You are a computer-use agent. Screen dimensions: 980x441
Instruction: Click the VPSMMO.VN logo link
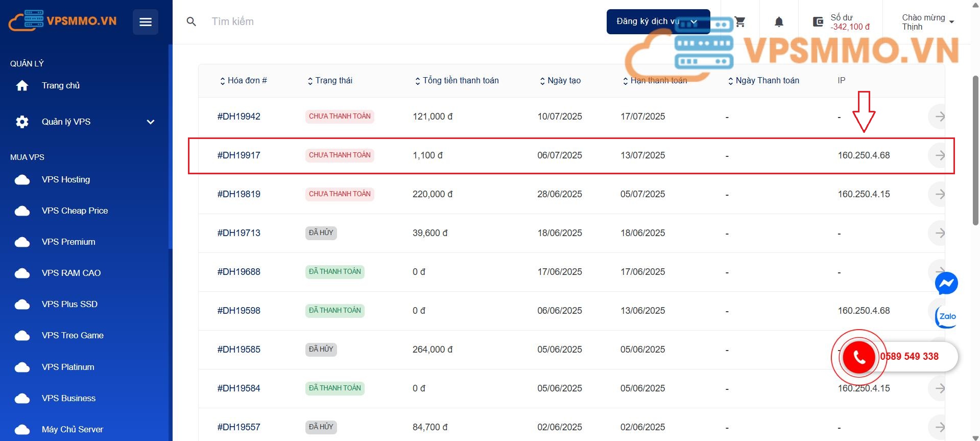pos(62,21)
